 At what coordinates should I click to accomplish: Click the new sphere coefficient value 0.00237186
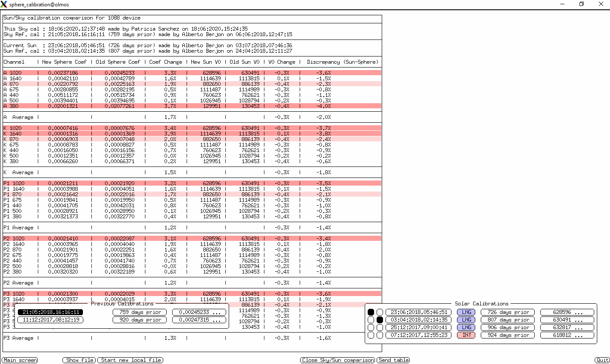[63, 73]
